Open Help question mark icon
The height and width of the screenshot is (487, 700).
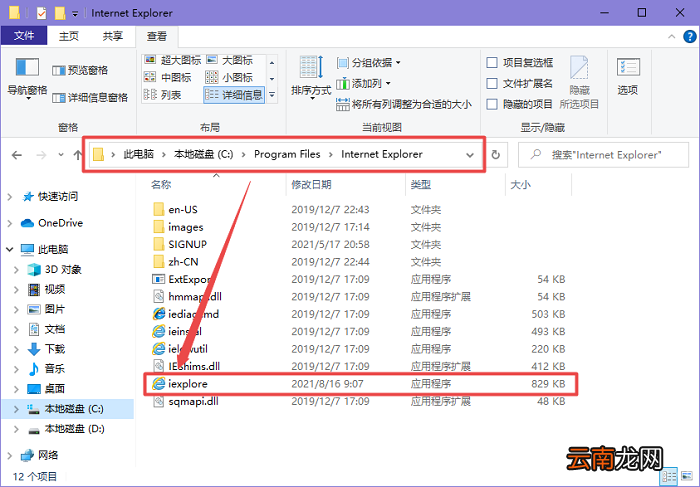tap(690, 36)
